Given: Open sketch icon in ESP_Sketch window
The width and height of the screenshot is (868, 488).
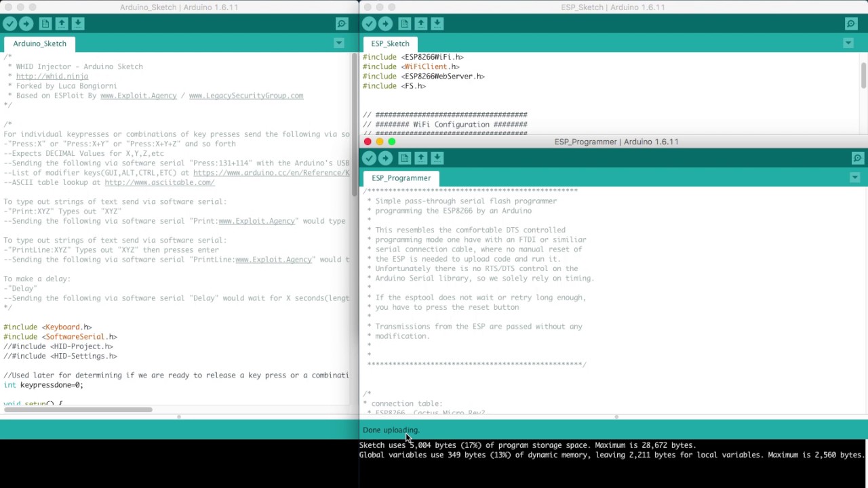Looking at the screenshot, I should tap(421, 24).
